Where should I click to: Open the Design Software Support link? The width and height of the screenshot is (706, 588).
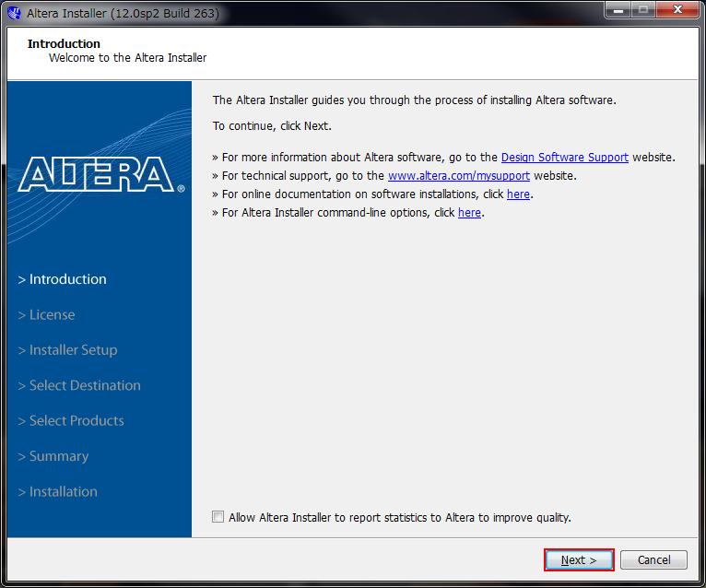click(565, 157)
